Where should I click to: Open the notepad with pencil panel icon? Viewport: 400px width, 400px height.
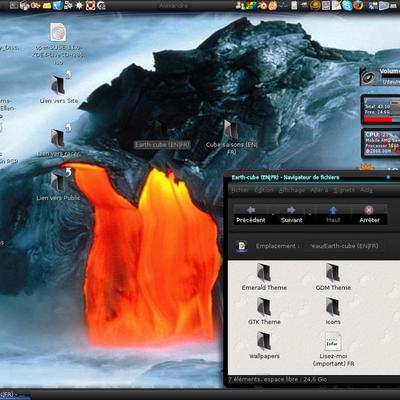[x=337, y=5]
